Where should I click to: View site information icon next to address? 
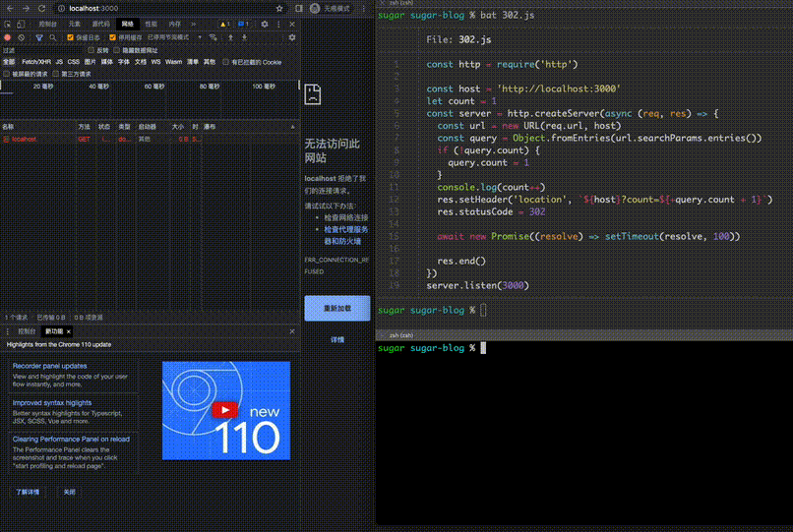coord(61,9)
